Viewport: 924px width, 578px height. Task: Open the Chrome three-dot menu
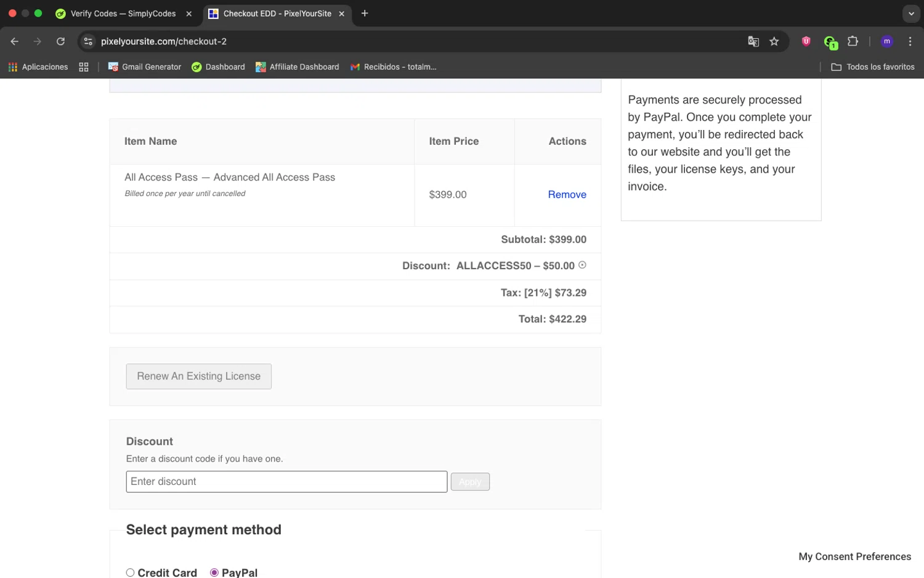910,41
